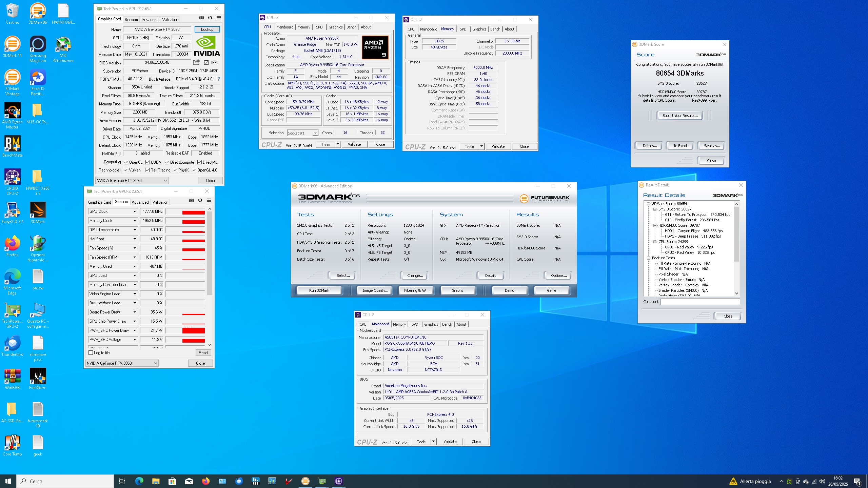Click Validate in CPU-Z Memory window

498,146
